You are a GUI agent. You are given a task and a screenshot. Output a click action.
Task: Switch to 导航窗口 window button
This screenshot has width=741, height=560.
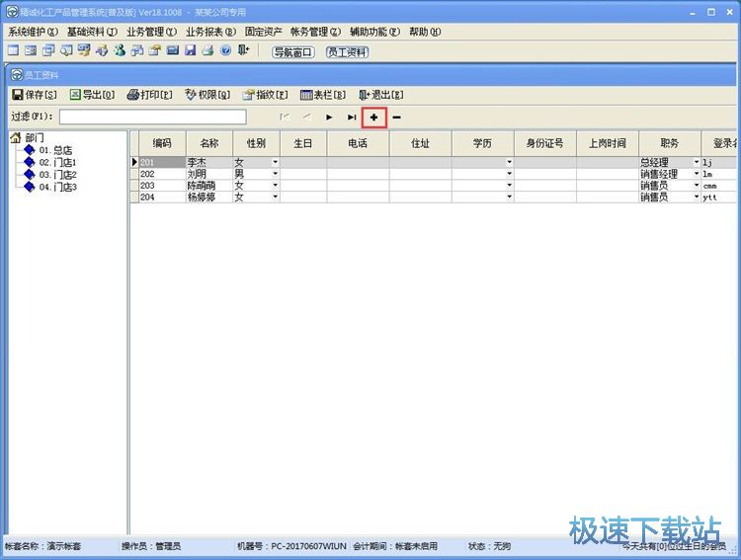pos(293,52)
